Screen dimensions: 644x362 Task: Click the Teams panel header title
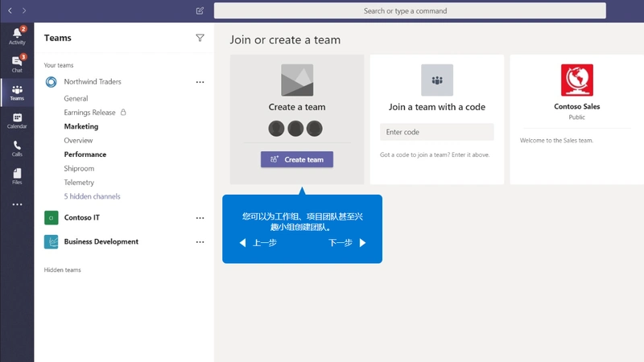tap(57, 38)
